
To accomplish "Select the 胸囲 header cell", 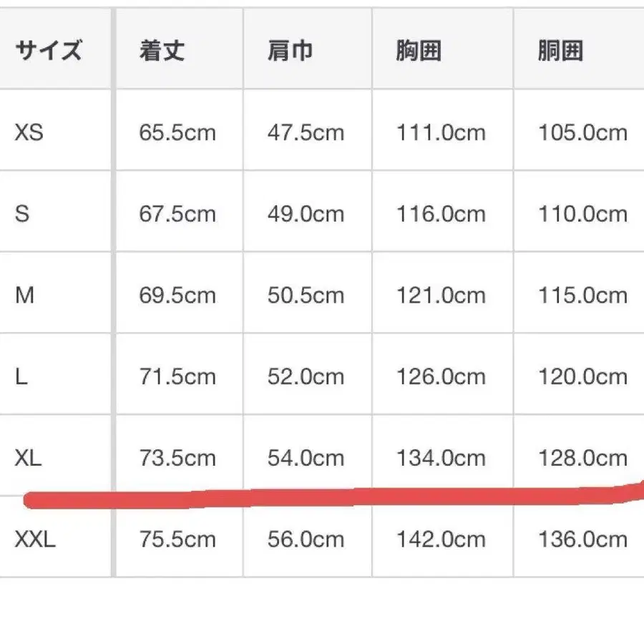I will (418, 52).
